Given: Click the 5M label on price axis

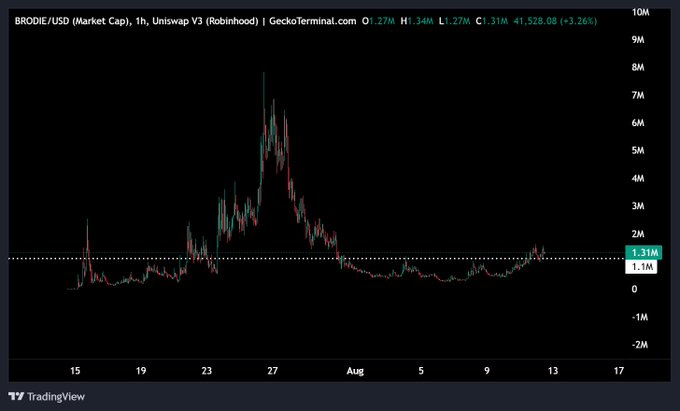Looking at the screenshot, I should pyautogui.click(x=638, y=151).
